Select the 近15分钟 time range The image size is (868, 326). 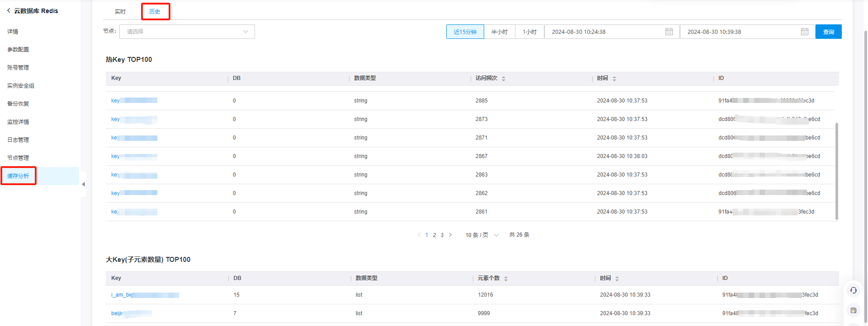coord(465,32)
